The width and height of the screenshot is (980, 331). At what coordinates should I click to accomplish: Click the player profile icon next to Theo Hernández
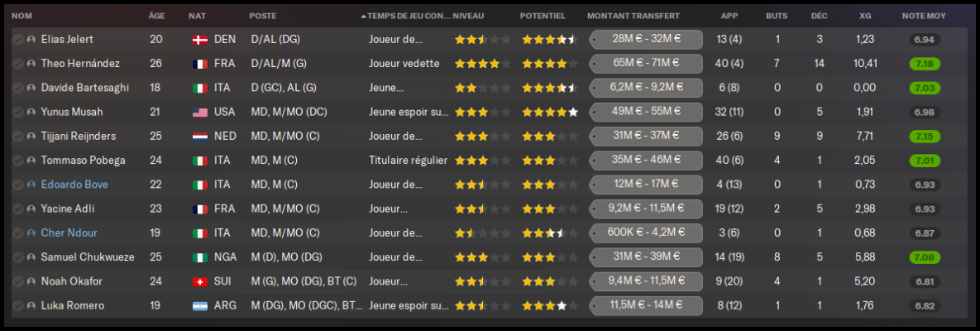31,63
